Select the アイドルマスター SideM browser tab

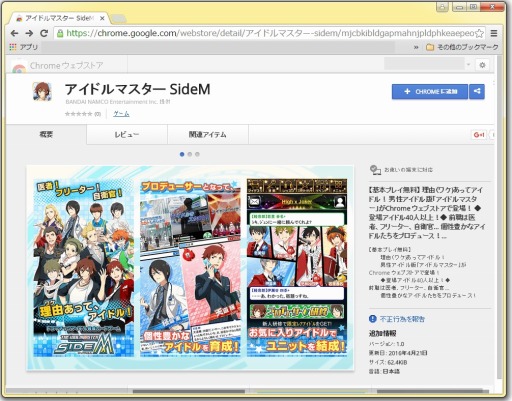tap(59, 18)
